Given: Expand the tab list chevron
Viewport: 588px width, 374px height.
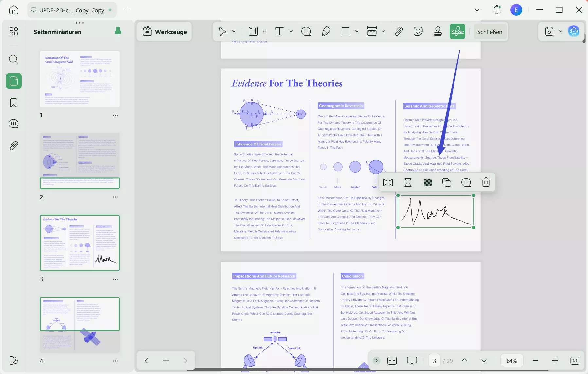Looking at the screenshot, I should point(477,10).
